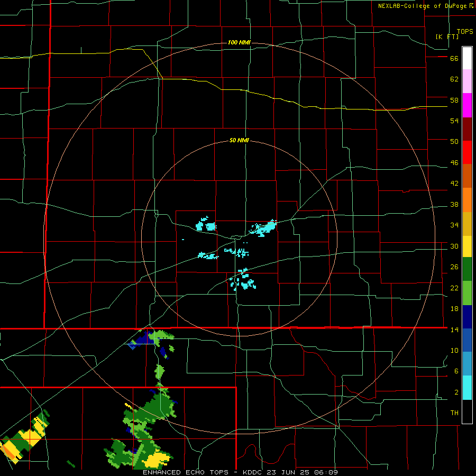Click the 38 legend value

(454, 205)
